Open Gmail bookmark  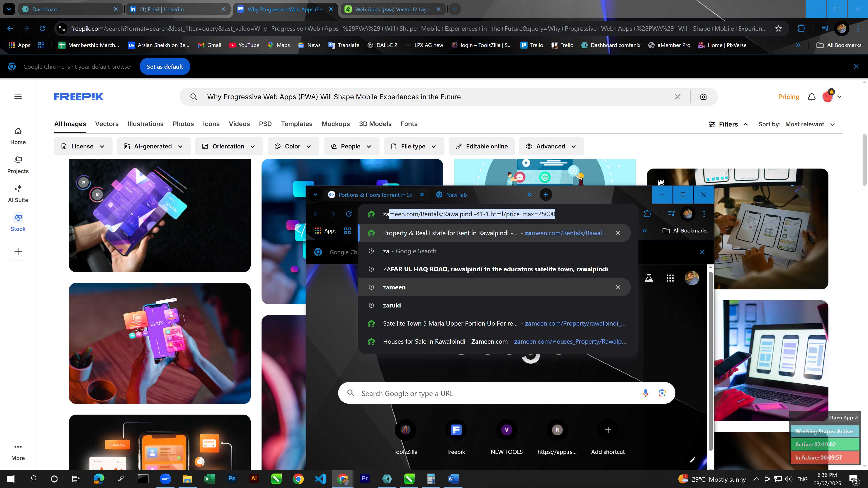pos(209,45)
